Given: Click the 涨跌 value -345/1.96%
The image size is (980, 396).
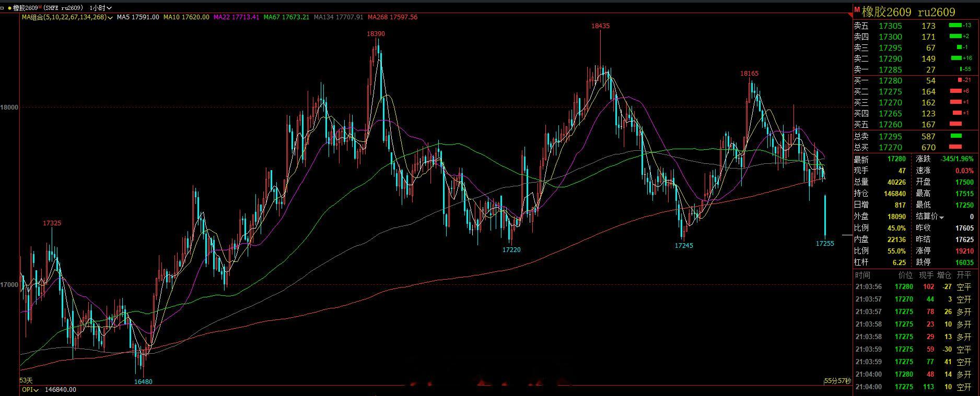Looking at the screenshot, I should [x=956, y=159].
